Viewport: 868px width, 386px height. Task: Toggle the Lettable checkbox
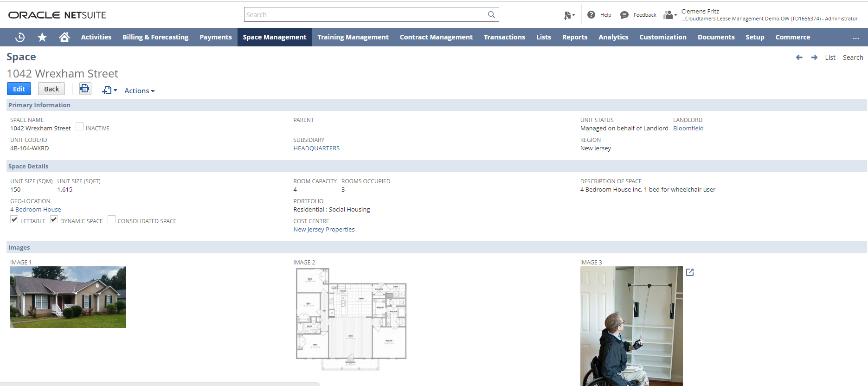pos(14,219)
